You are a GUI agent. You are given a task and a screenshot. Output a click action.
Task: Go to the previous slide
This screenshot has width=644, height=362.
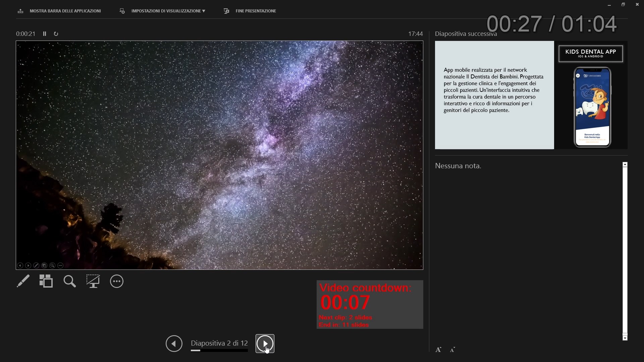174,344
